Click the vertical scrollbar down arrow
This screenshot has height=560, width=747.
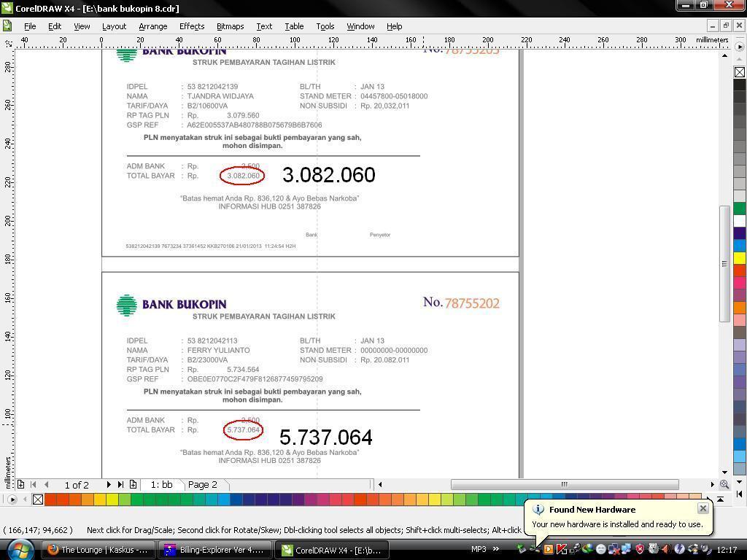click(724, 472)
